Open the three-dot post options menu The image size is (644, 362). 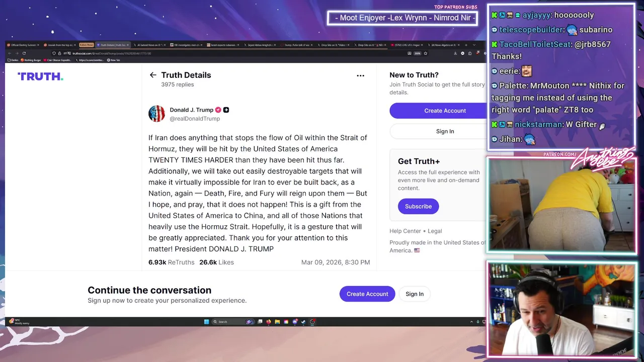[360, 75]
